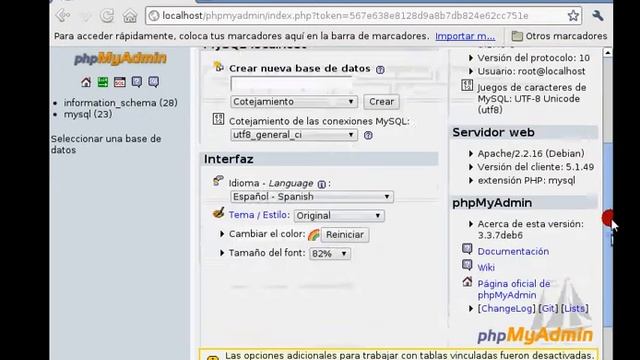This screenshot has width=640, height=360.
Task: Click the info icon beside Language
Action: (x=322, y=184)
